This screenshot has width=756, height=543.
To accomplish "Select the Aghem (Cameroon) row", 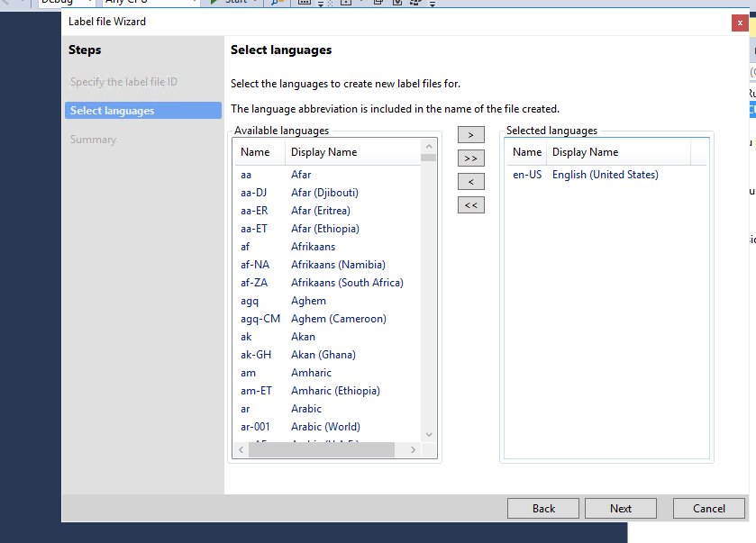I will 328,319.
